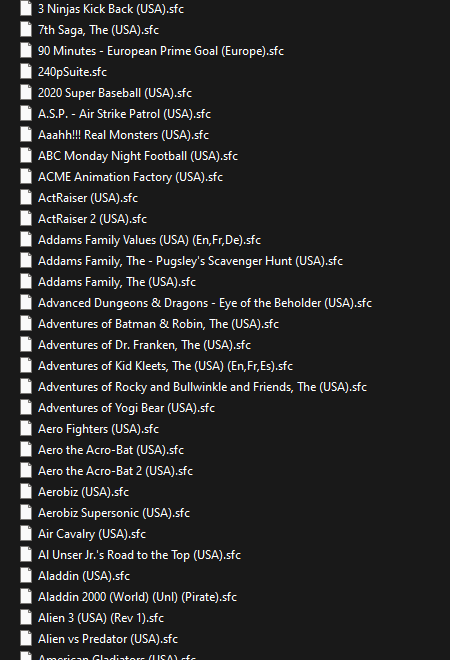
Task: Select 2020 Super Baseball (USA).sfc
Action: click(x=115, y=93)
